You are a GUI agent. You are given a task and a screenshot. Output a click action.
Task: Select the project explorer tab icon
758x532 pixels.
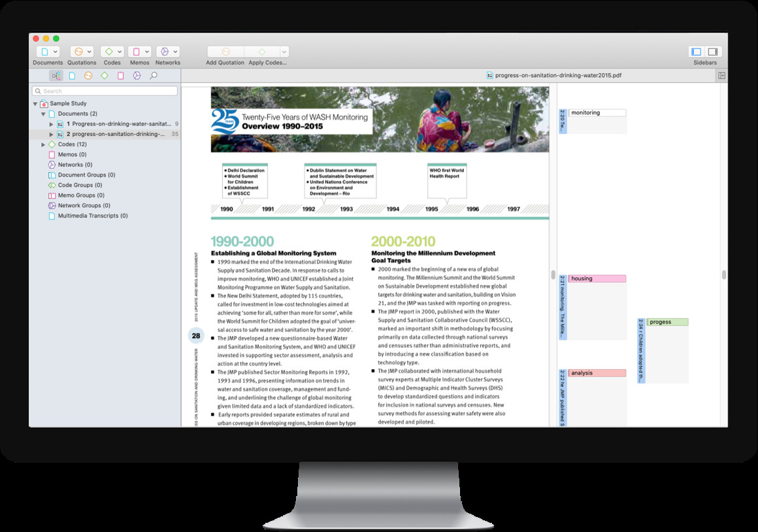coord(56,75)
